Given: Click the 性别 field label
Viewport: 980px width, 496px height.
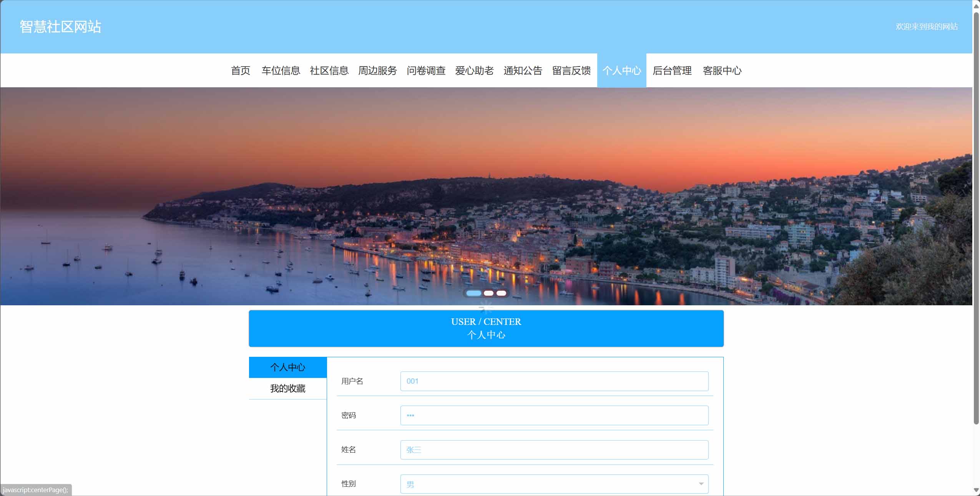Looking at the screenshot, I should point(349,484).
